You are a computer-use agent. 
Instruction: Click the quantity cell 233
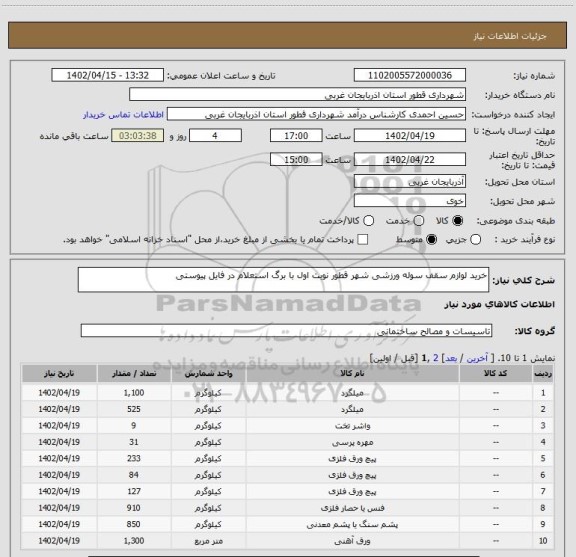click(x=134, y=459)
